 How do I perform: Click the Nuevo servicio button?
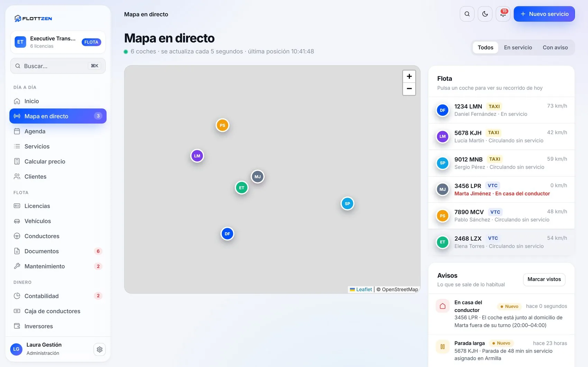[544, 14]
